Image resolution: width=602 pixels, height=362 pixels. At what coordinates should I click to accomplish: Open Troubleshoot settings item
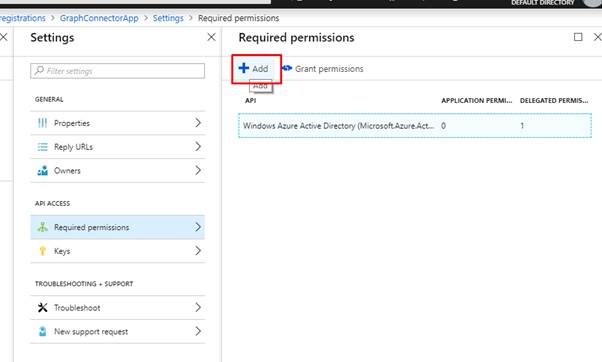(x=117, y=307)
